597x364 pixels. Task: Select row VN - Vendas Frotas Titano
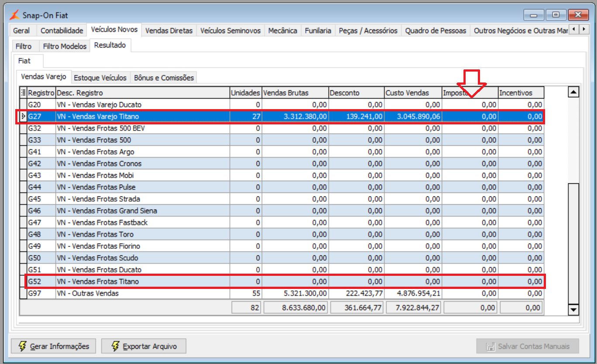[282, 282]
